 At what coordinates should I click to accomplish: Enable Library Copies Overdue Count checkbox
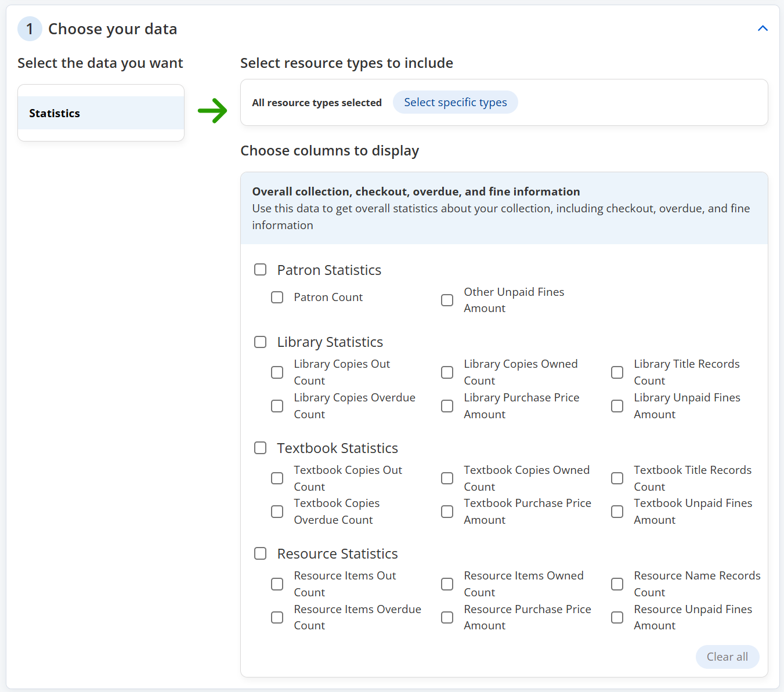277,406
